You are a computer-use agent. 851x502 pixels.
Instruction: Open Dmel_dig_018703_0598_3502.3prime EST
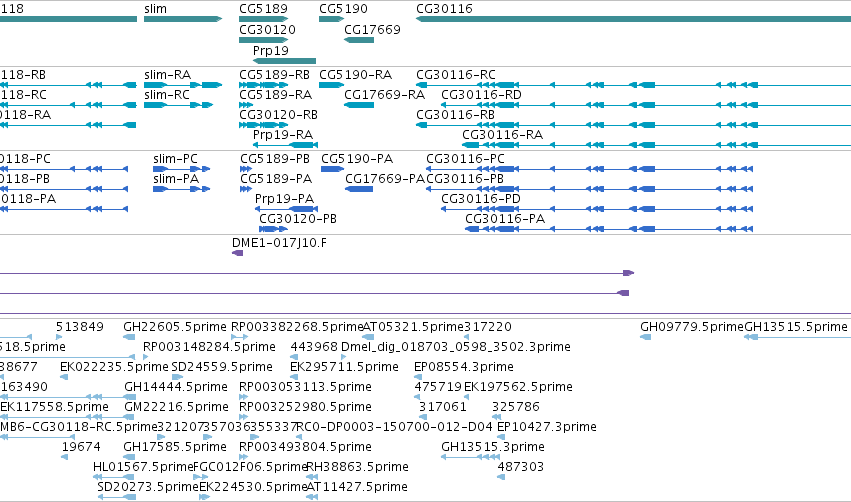455,347
